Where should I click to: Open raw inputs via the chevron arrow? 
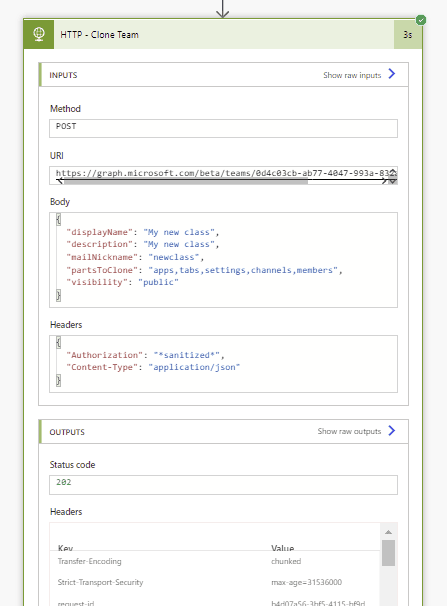[392, 74]
